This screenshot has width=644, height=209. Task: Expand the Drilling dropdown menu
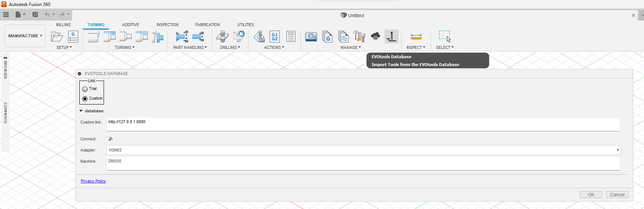coord(230,47)
